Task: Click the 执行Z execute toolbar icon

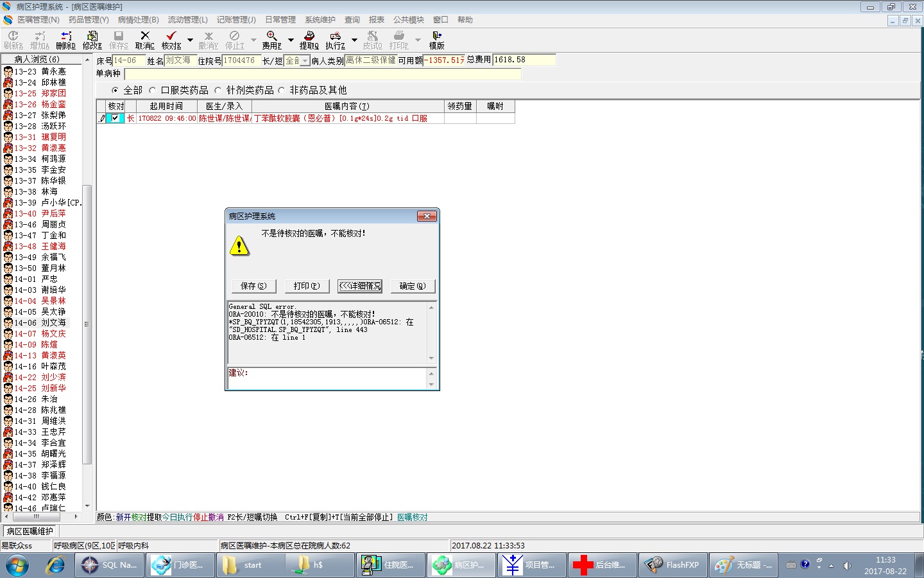Action: click(335, 40)
